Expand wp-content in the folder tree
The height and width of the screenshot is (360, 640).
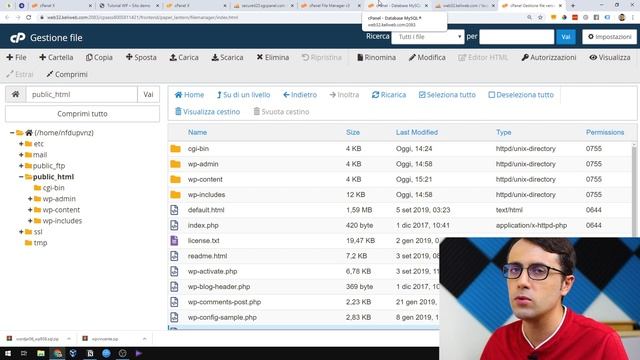(x=30, y=210)
